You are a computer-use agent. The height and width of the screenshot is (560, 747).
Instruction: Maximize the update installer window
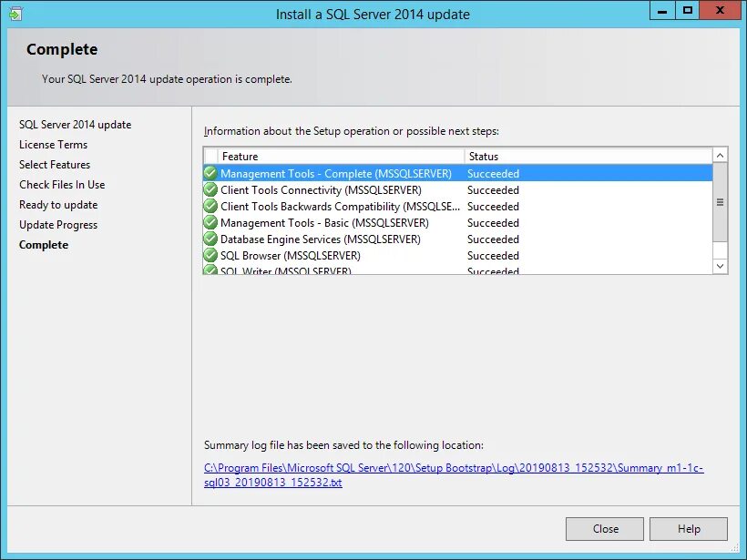(x=688, y=11)
